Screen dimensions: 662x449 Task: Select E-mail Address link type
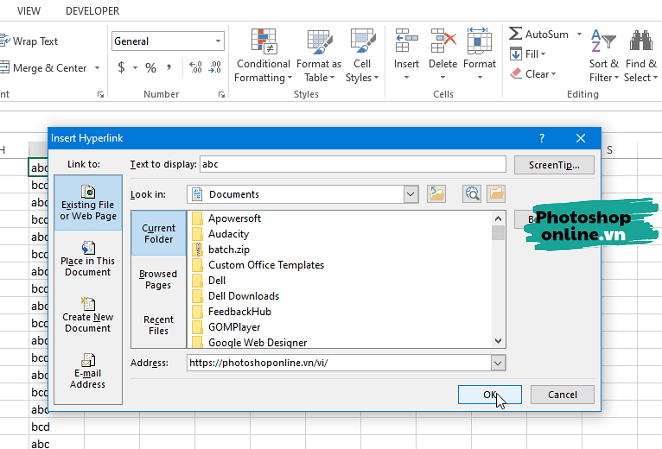[x=88, y=371]
